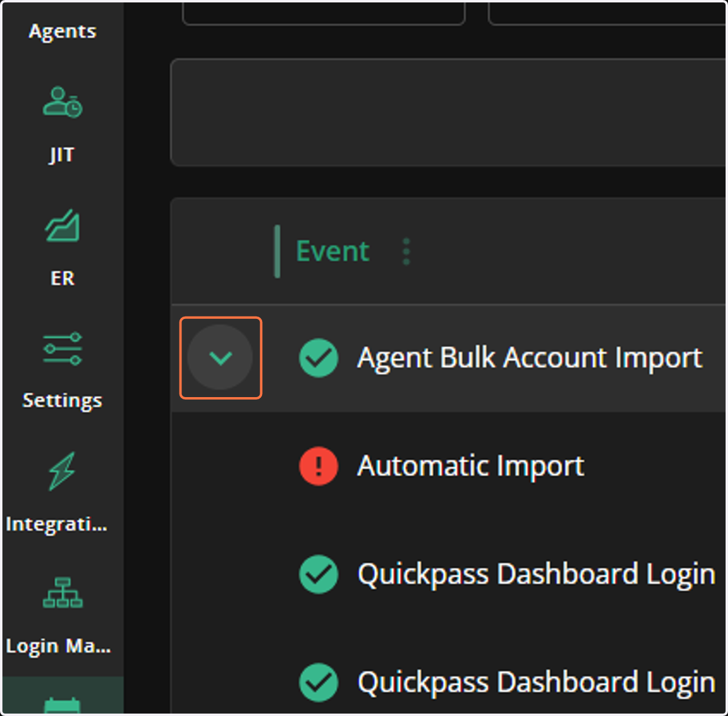The width and height of the screenshot is (728, 716).
Task: Click red error icon for Automatic Import
Action: click(x=318, y=466)
